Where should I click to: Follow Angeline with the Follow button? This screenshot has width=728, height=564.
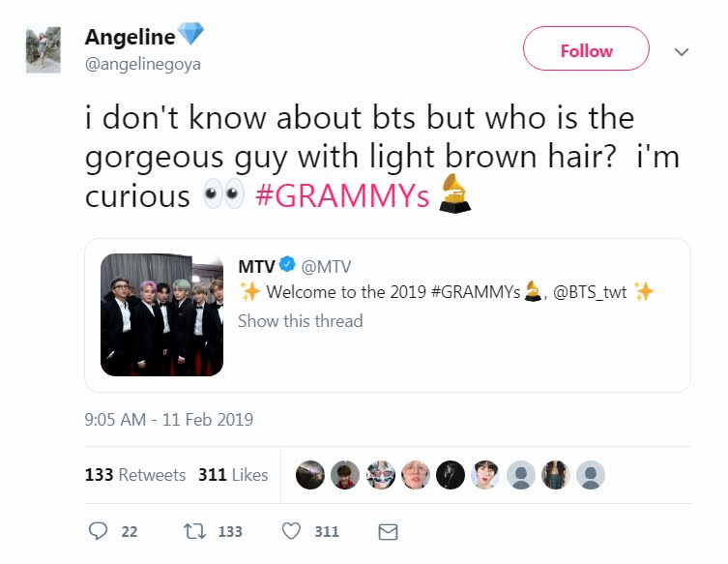coord(587,48)
